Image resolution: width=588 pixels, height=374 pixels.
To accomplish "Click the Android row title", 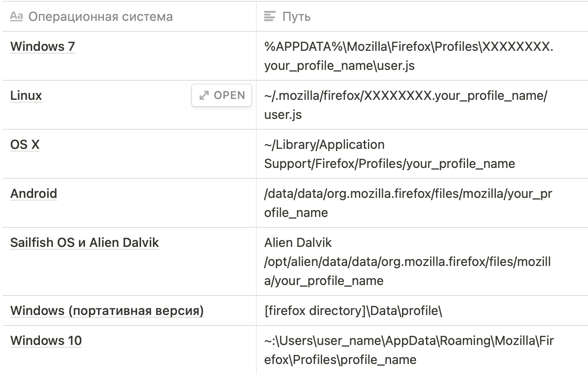I will click(x=34, y=194).
